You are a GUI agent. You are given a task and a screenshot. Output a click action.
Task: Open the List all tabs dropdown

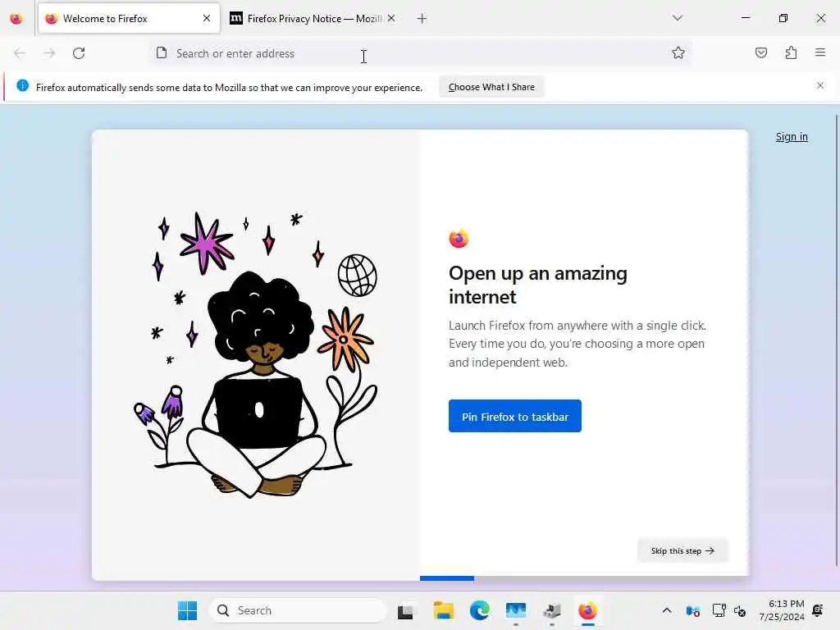click(x=678, y=18)
